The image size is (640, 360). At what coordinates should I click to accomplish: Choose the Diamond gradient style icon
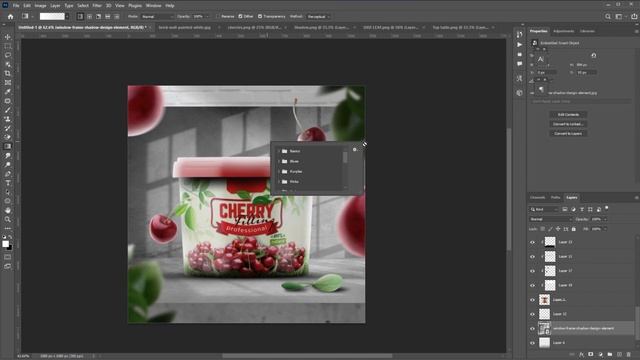[x=116, y=17]
